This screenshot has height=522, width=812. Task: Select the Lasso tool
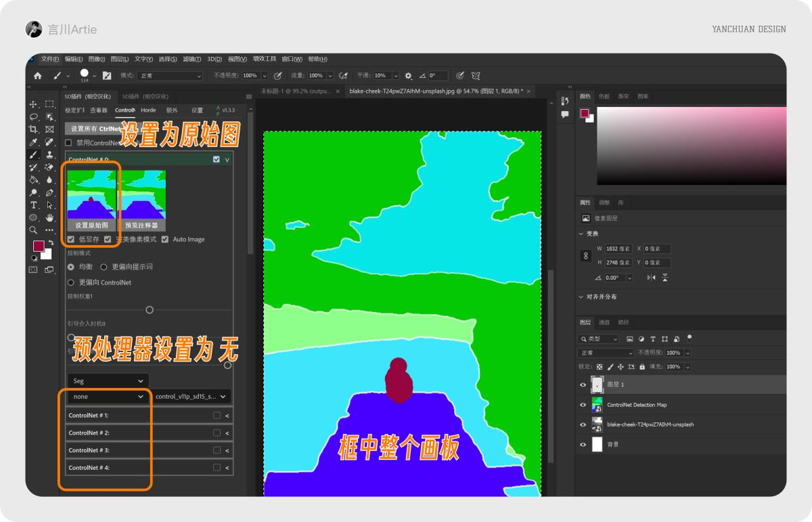pos(33,117)
